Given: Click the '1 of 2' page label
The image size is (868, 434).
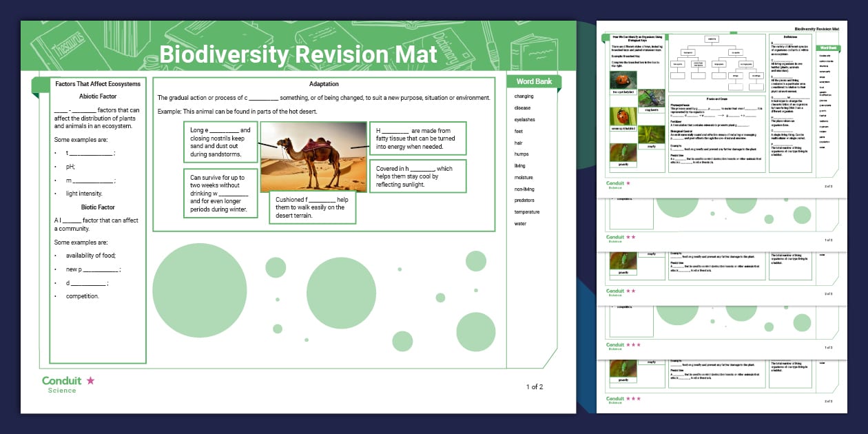Looking at the screenshot, I should click(534, 387).
